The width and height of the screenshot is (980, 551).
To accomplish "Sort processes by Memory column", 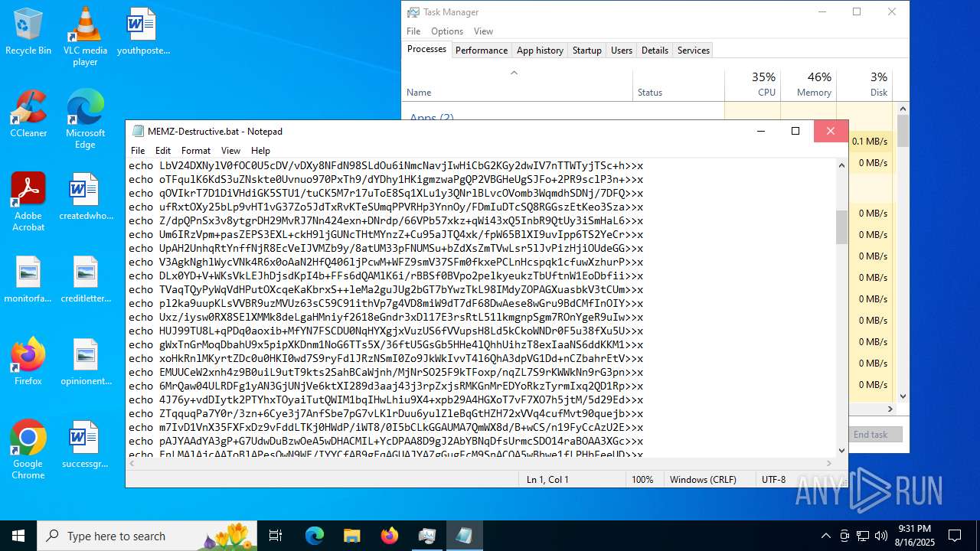I will [808, 85].
